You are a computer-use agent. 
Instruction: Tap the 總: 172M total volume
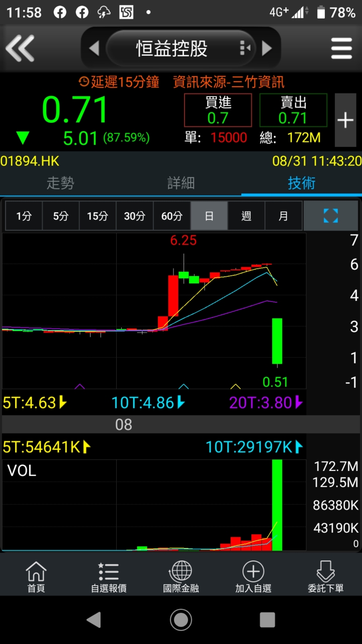290,137
